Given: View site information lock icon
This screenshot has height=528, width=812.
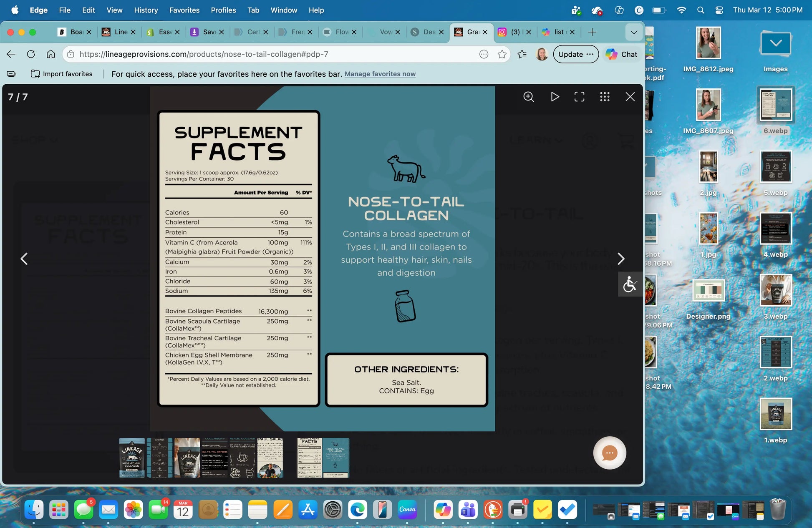Looking at the screenshot, I should pos(71,54).
